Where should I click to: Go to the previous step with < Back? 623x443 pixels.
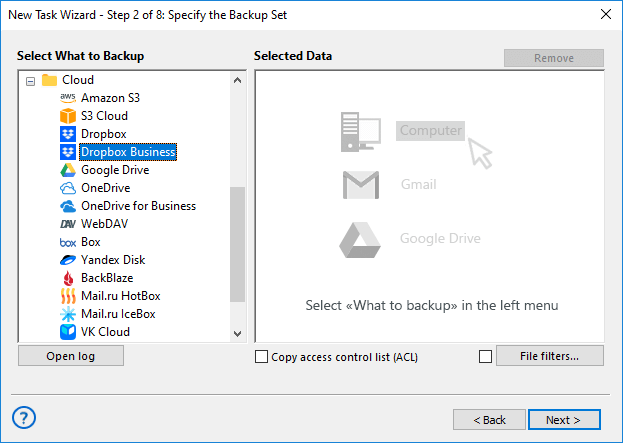(x=489, y=420)
